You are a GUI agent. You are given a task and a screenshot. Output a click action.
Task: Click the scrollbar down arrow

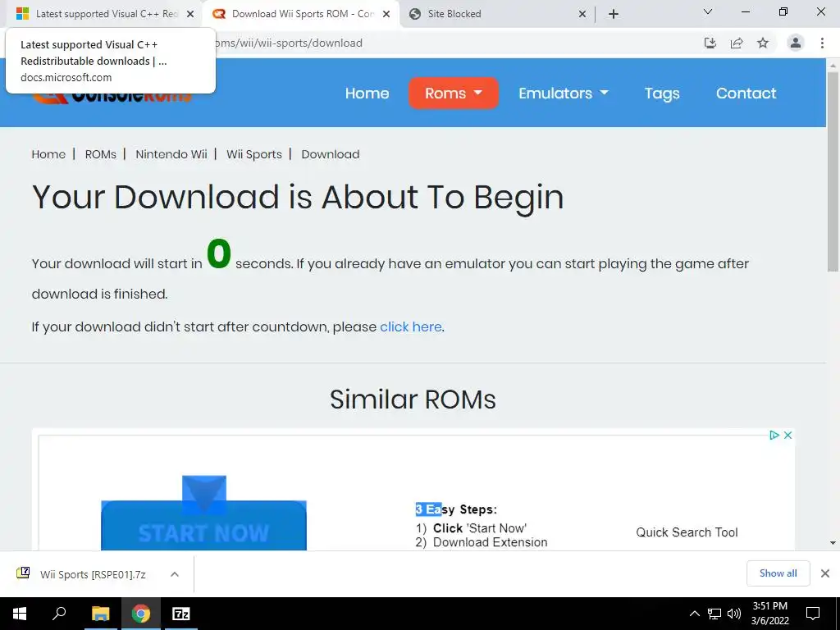(833, 543)
